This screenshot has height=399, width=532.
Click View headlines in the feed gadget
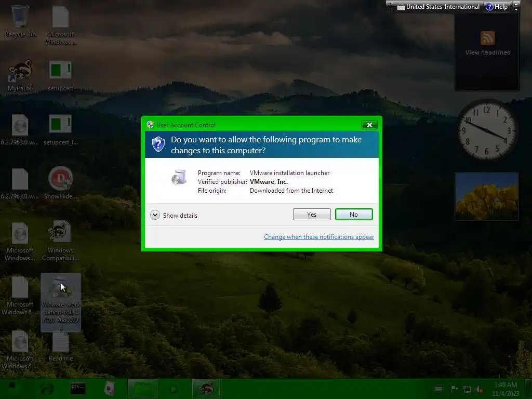point(487,52)
